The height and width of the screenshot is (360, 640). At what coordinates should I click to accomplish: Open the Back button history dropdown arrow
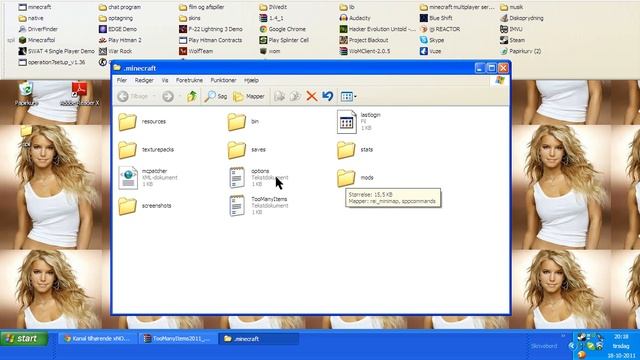click(x=154, y=96)
